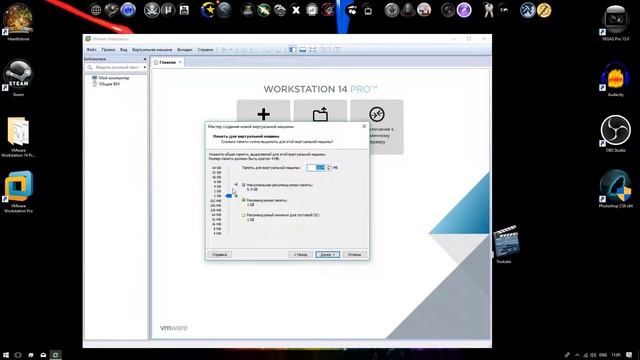Viewport: 640px width, 360px height.
Task: Click the globe icon in top dock
Action: [x=96, y=10]
